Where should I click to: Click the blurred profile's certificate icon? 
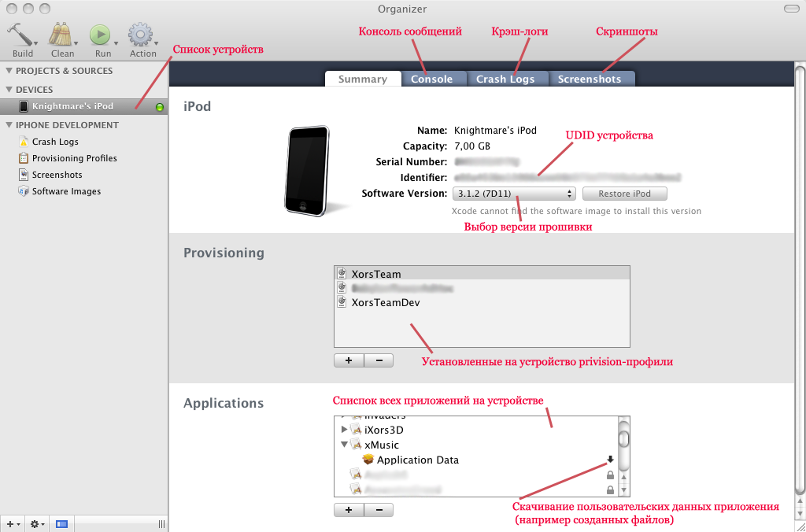(342, 288)
